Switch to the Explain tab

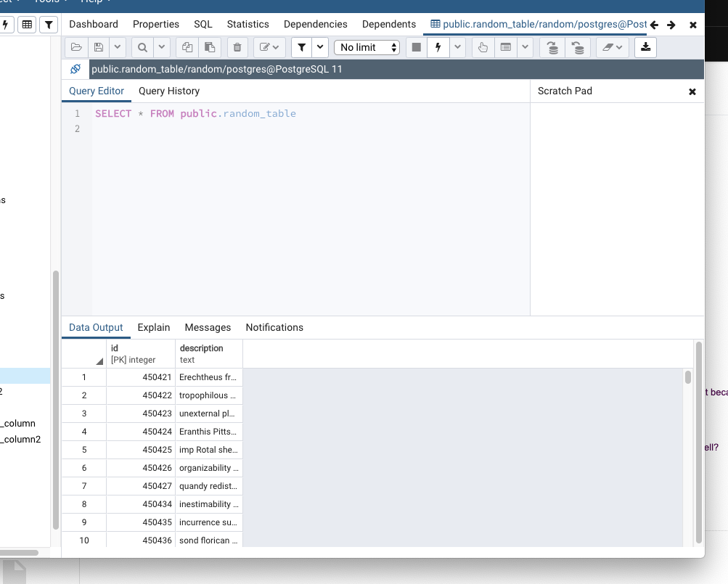[x=154, y=327]
